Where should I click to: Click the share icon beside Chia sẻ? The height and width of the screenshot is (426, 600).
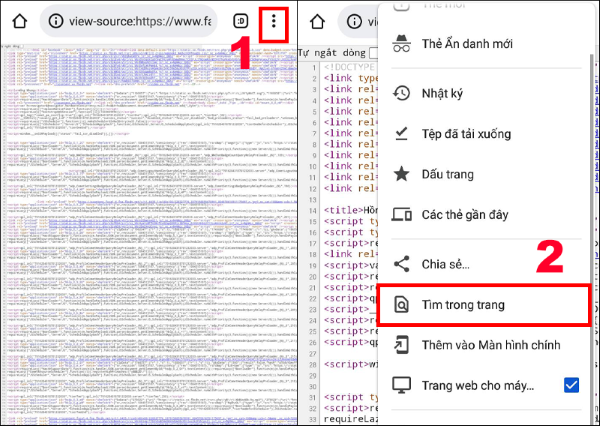point(402,263)
